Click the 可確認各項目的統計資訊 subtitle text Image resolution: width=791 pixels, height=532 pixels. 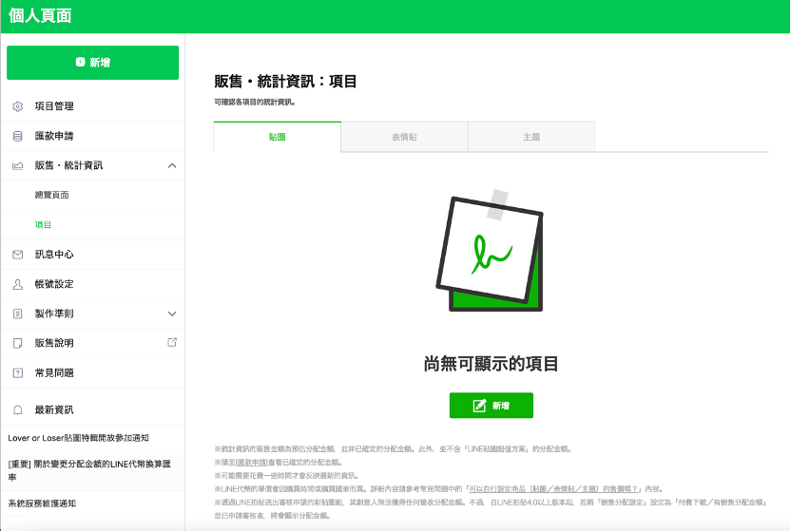click(x=255, y=103)
